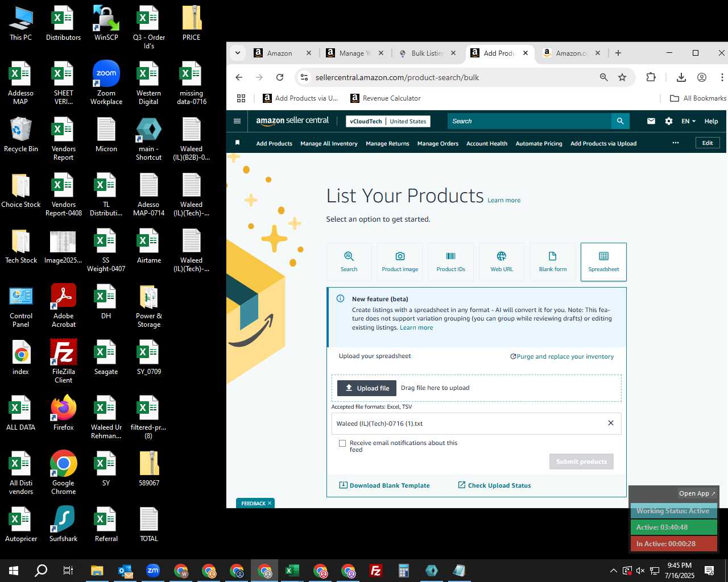Click the Seller Central search magnifier button
Viewport: 728px width, 582px height.
point(621,121)
